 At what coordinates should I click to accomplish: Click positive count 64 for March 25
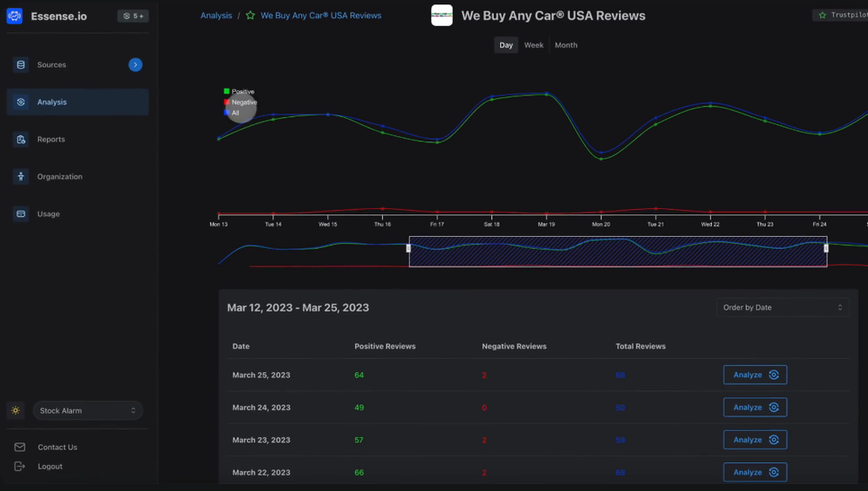(x=359, y=375)
